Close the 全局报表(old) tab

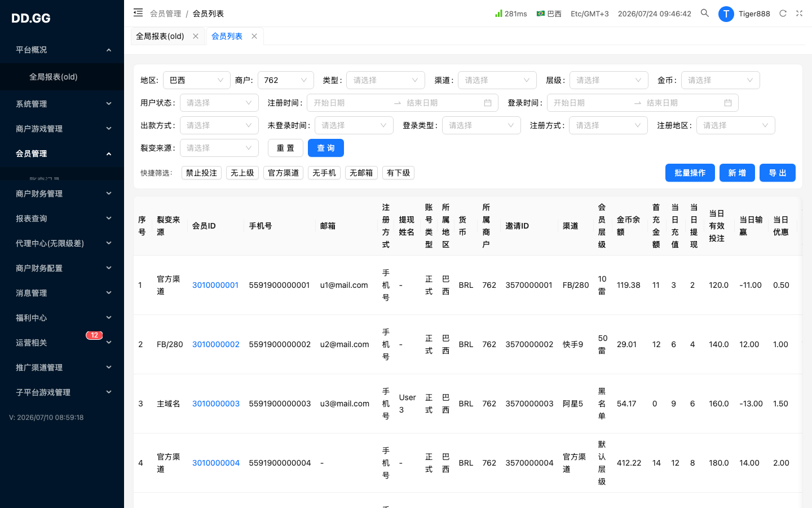click(x=196, y=36)
